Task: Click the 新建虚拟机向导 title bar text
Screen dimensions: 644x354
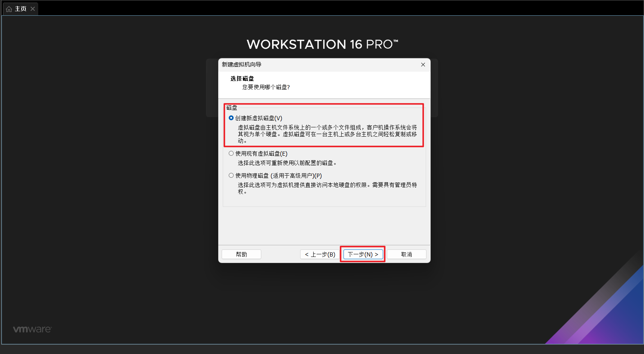Action: 241,65
